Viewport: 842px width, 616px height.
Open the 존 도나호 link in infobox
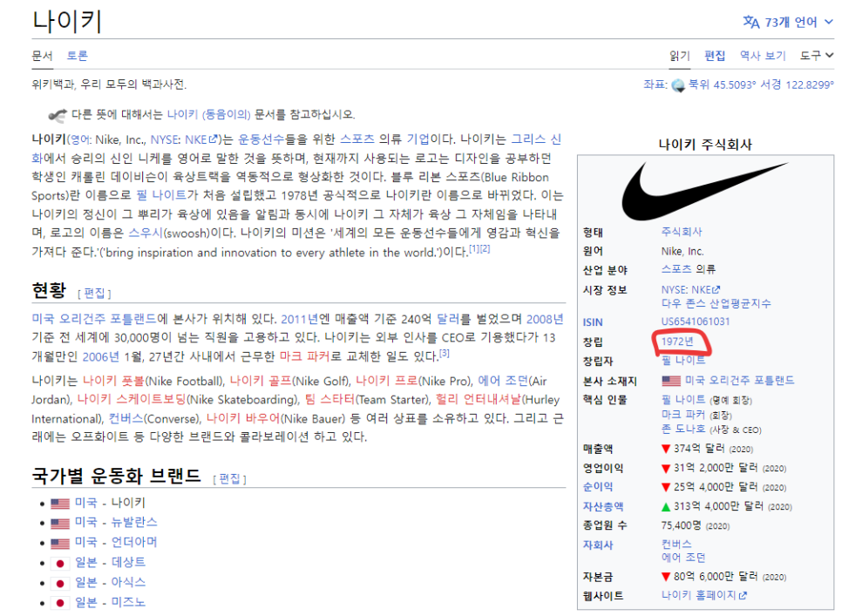(x=683, y=429)
